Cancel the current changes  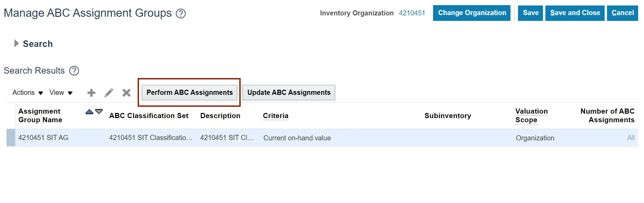(622, 13)
